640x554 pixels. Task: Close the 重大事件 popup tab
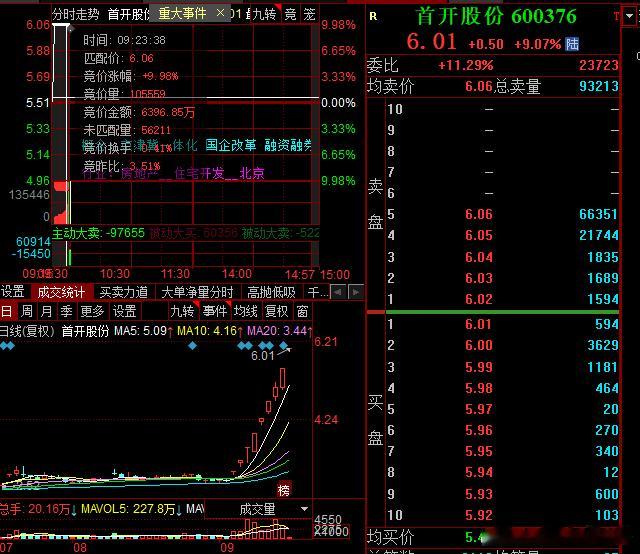pos(220,13)
